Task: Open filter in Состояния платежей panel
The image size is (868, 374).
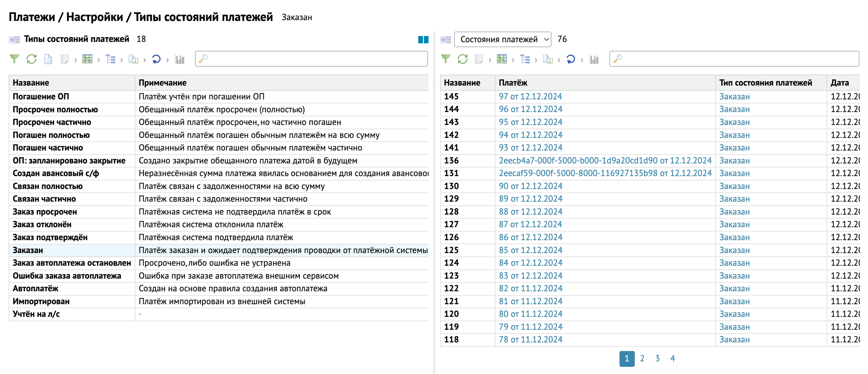Action: coord(446,59)
